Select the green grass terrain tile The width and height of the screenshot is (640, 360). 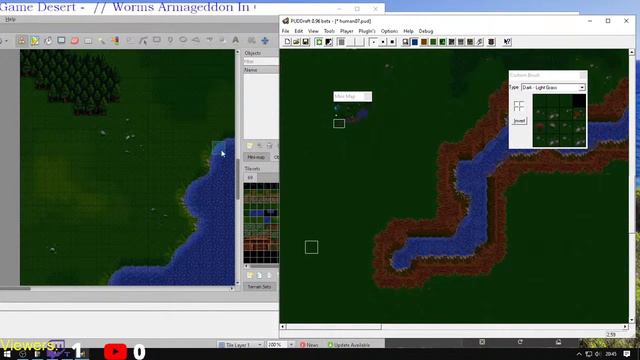(433, 42)
